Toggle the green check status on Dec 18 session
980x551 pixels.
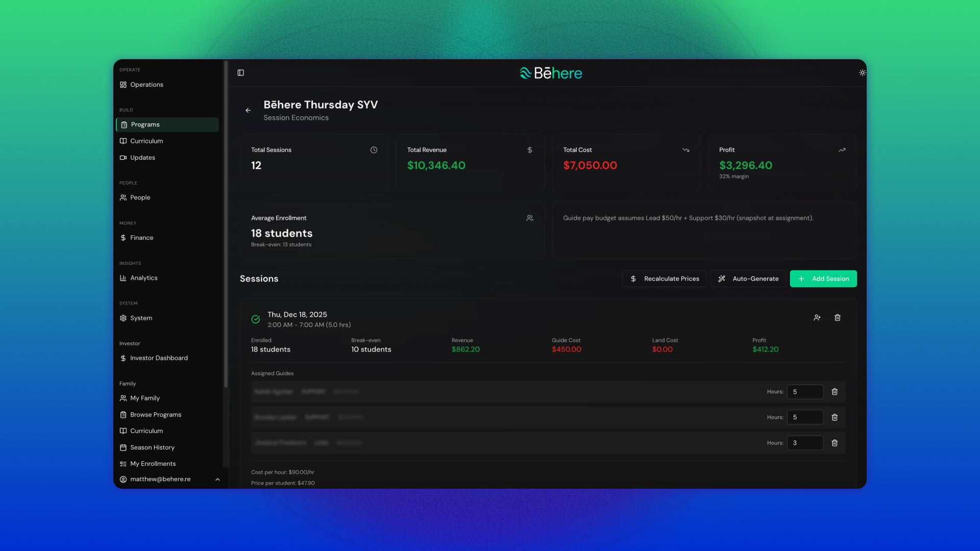click(x=255, y=319)
